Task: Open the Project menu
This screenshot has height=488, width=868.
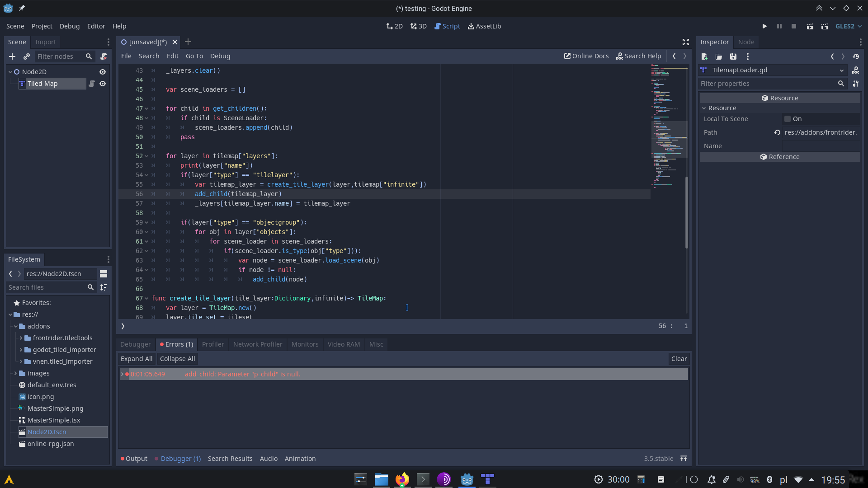Action: pos(42,26)
